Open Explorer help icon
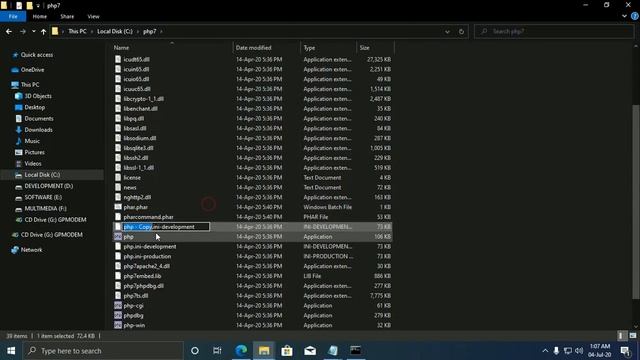The width and height of the screenshot is (640, 360). coord(635,16)
